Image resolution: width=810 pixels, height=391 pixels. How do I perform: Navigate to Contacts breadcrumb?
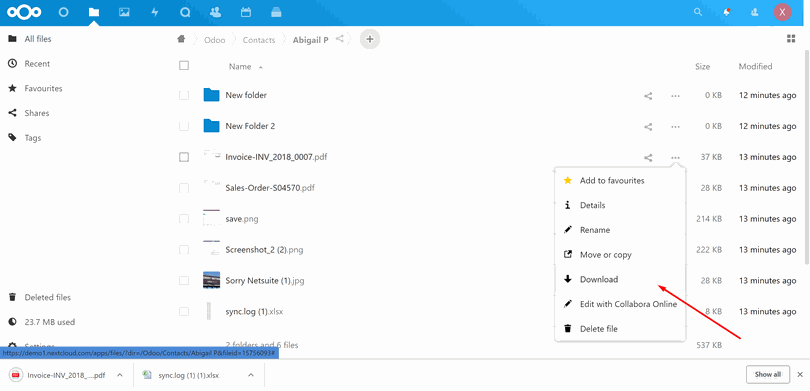pyautogui.click(x=259, y=40)
